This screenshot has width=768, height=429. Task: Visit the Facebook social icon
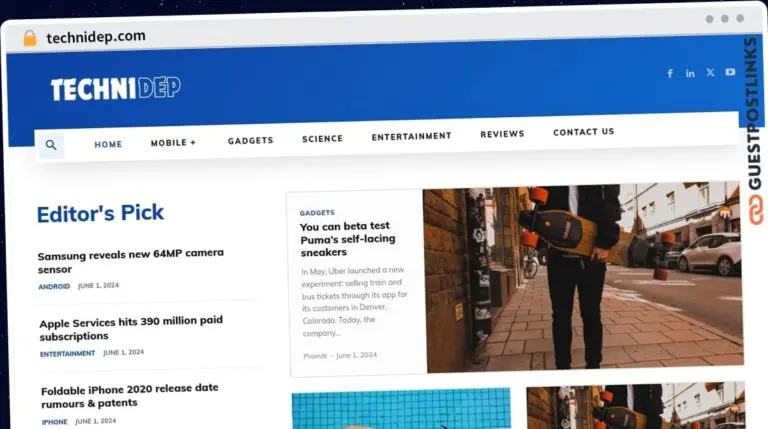click(x=670, y=73)
